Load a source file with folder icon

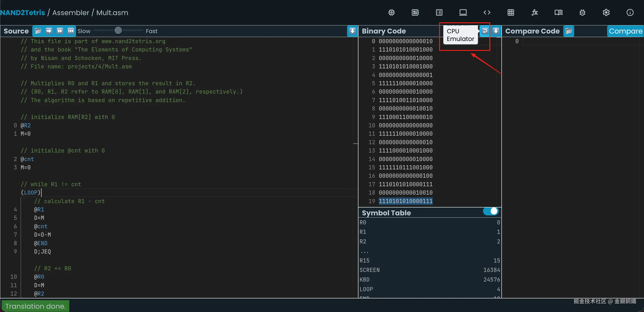point(38,31)
